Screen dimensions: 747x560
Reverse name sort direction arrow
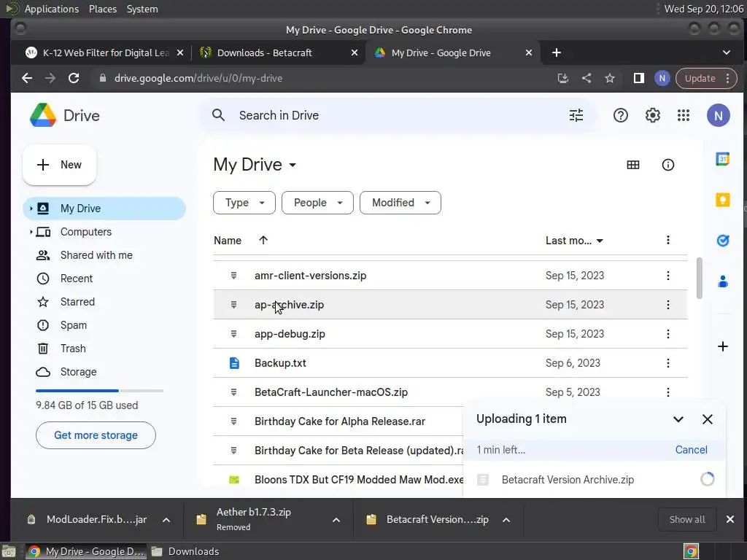(x=263, y=241)
